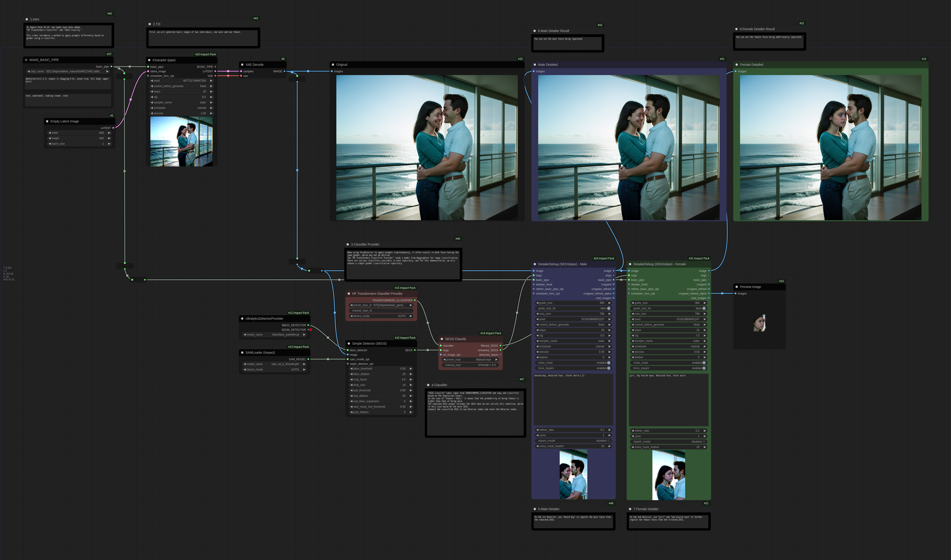Collapse DetailerDebug (SEGS/pipe) - Female node
Image resolution: width=951 pixels, height=560 pixels.
pos(630,264)
